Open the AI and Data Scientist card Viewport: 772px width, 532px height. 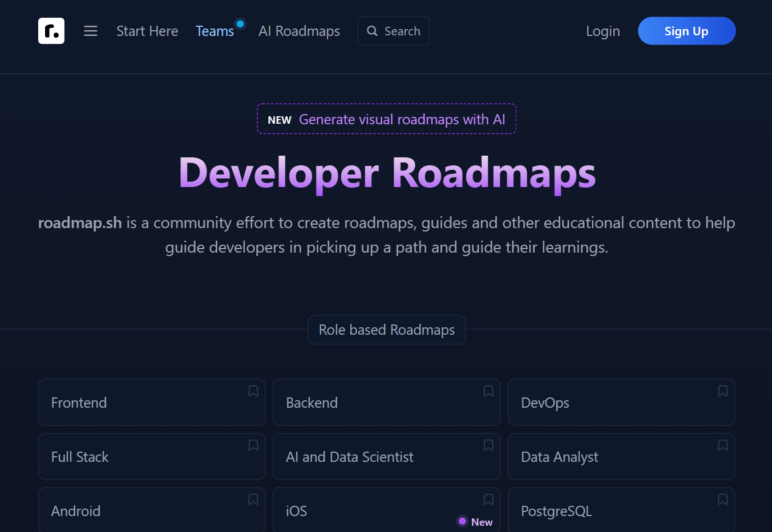[x=387, y=457]
